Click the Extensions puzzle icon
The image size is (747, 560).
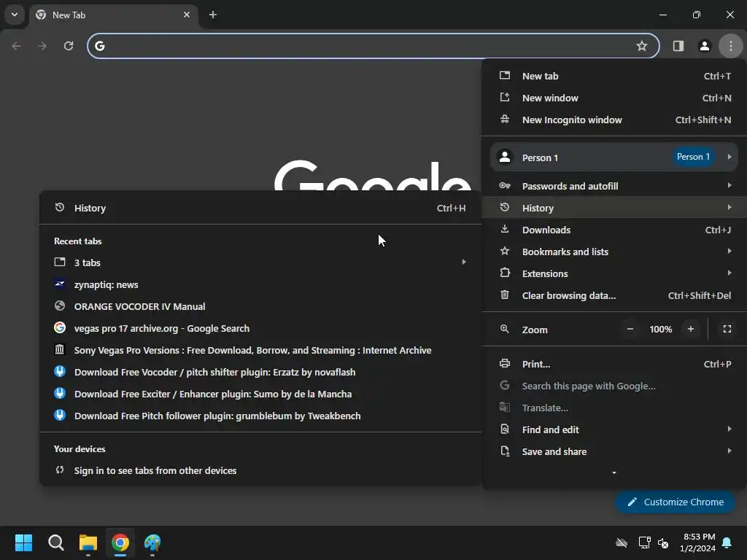(505, 273)
